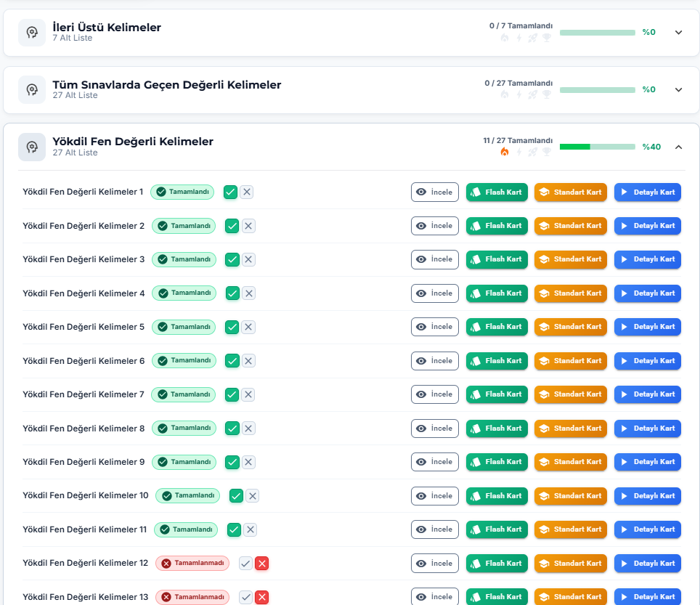This screenshot has height=605, width=700.
Task: Click the brain icon beside Tüm Sınavlarda Geçen Değerli Kelimeler
Action: (x=32, y=90)
